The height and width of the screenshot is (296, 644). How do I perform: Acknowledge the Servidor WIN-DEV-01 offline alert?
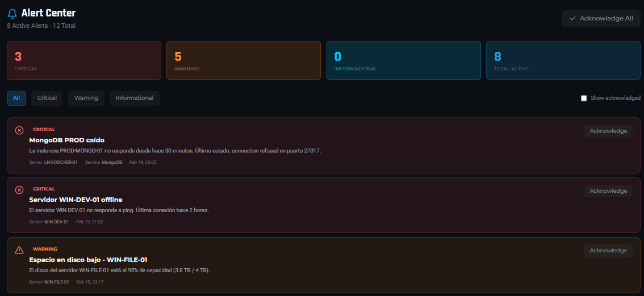(608, 191)
